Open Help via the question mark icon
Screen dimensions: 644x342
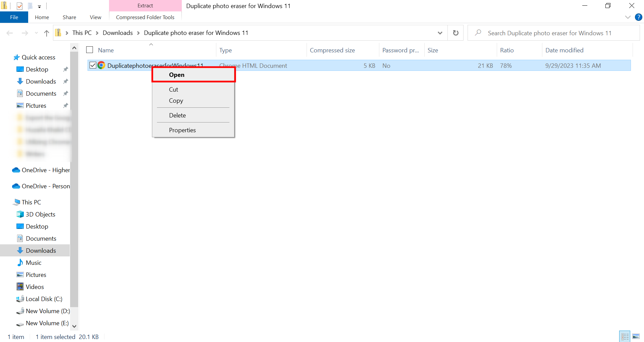coord(638,17)
